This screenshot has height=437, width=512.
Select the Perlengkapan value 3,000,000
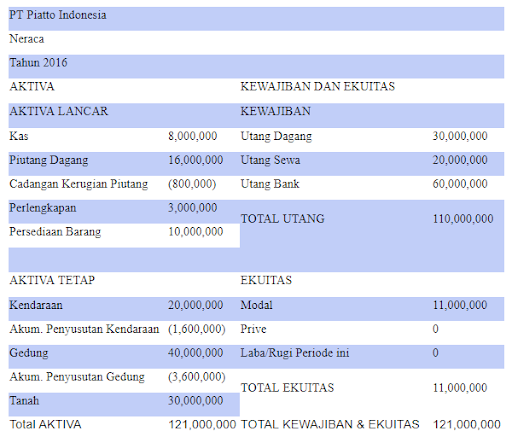tap(193, 208)
